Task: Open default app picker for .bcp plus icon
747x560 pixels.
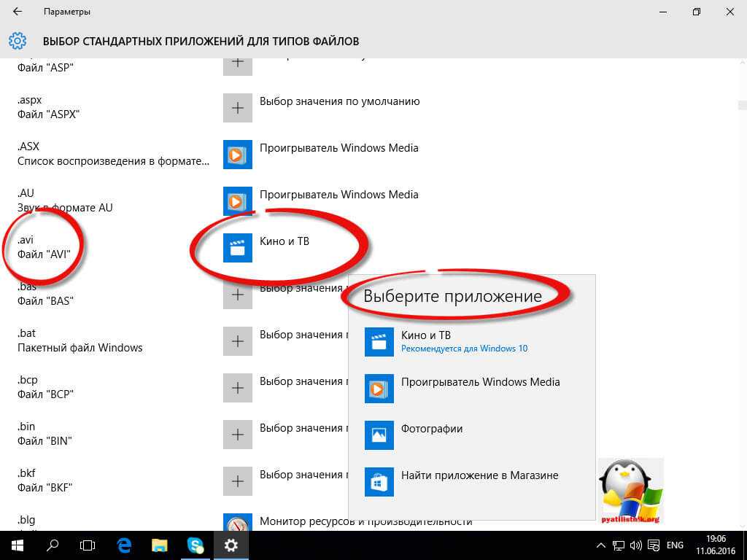Action: click(237, 388)
